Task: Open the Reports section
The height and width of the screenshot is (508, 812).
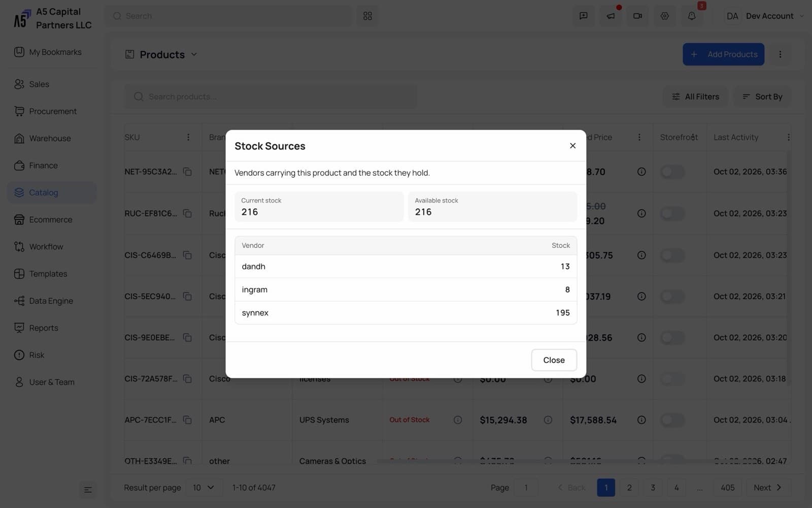Action: [52, 328]
